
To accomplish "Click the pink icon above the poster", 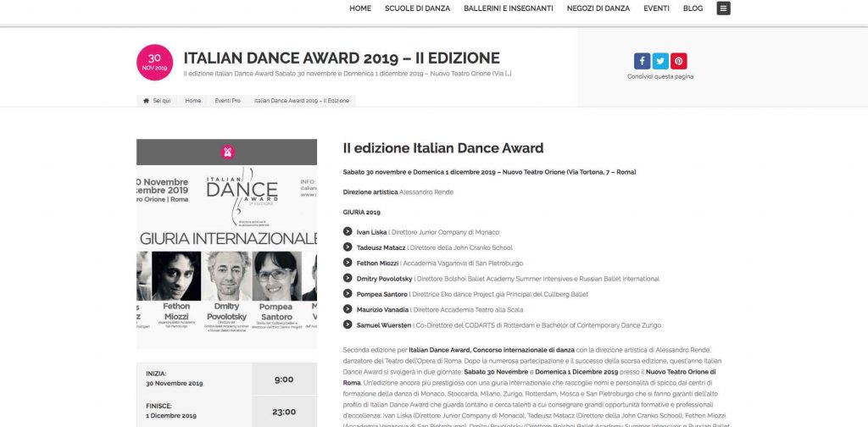I will pyautogui.click(x=227, y=152).
